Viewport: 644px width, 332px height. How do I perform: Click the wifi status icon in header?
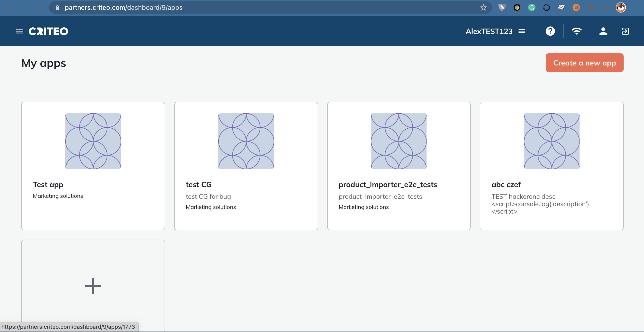(577, 31)
